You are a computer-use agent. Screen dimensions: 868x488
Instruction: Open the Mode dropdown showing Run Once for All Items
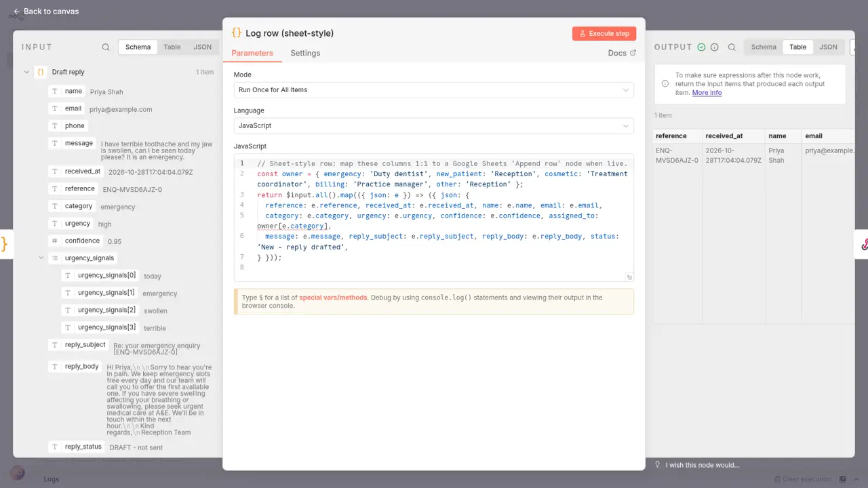tap(434, 89)
